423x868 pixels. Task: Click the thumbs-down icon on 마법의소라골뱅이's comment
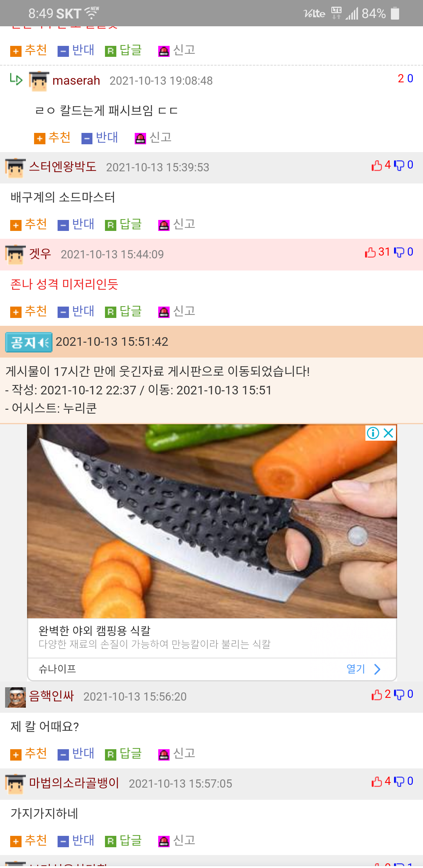tap(399, 781)
